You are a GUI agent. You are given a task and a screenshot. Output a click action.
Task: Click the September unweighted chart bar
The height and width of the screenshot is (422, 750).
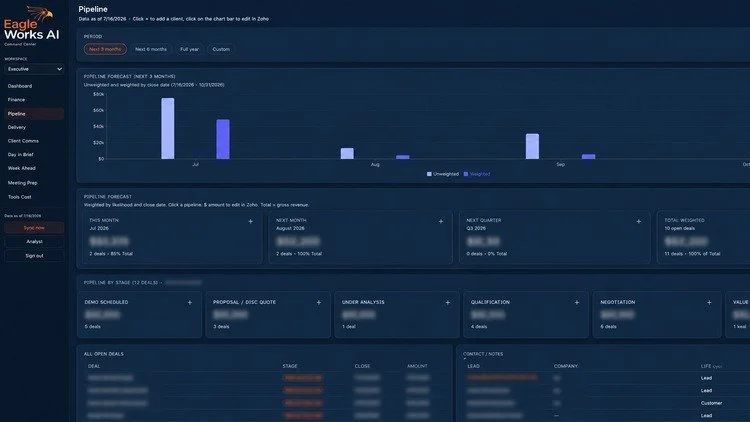532,146
